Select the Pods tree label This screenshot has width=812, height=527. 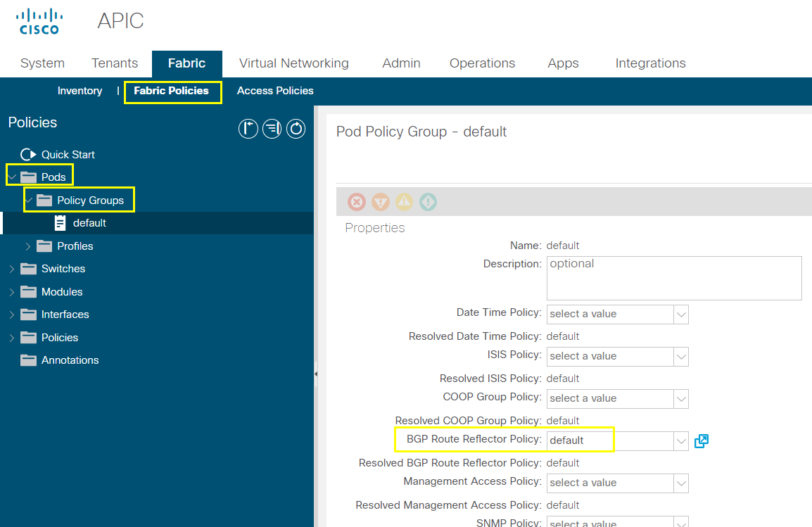tap(53, 177)
